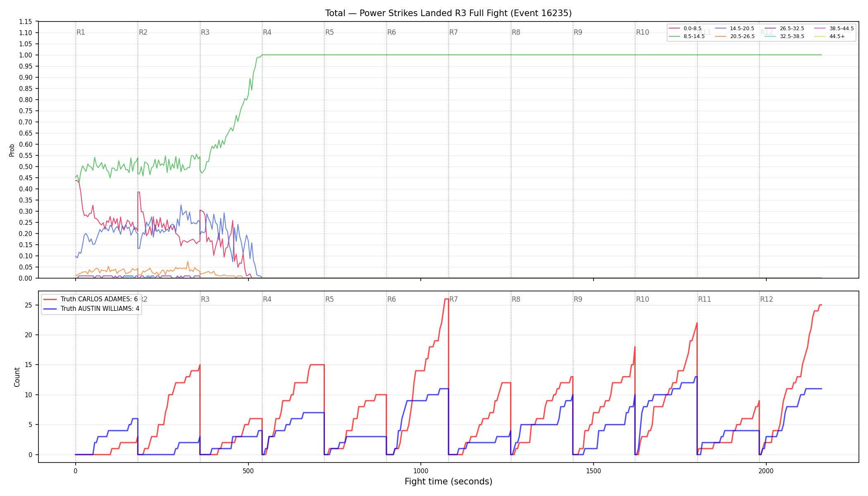The image size is (868, 496).
Task: Click the R8 round label in the count chart
Action: click(516, 299)
